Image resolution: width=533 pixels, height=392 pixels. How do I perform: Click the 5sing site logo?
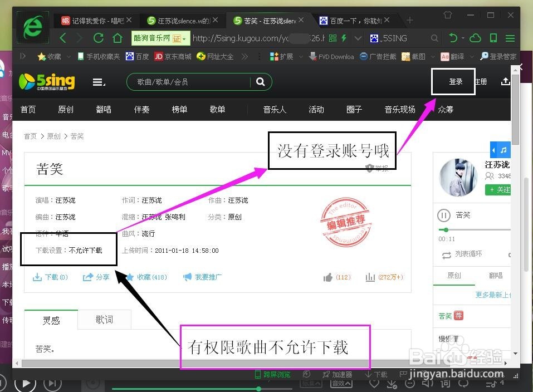(x=47, y=82)
